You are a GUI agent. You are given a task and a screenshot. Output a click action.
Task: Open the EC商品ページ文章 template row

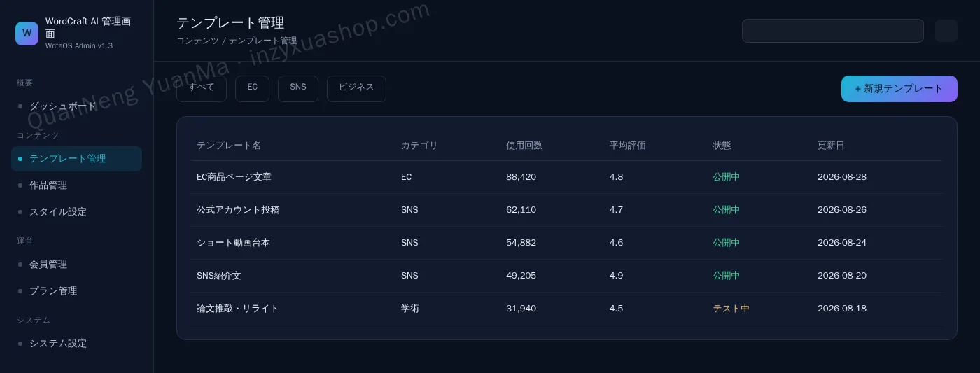click(x=567, y=177)
